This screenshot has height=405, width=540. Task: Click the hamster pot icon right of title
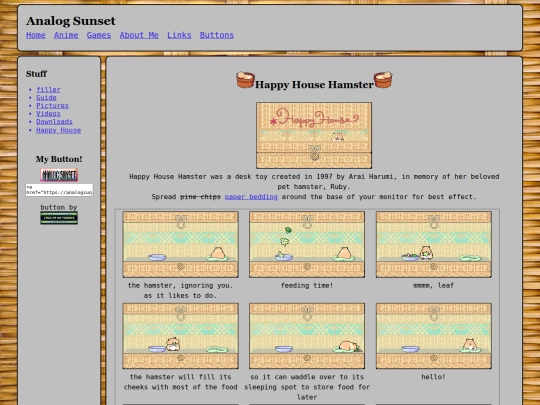tap(383, 80)
